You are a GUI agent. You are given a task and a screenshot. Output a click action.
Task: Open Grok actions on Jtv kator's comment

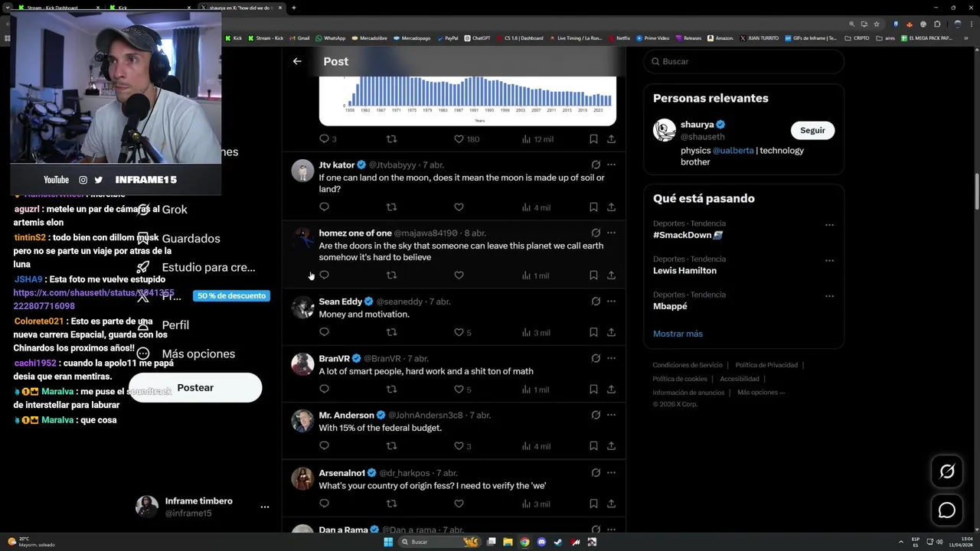click(596, 165)
